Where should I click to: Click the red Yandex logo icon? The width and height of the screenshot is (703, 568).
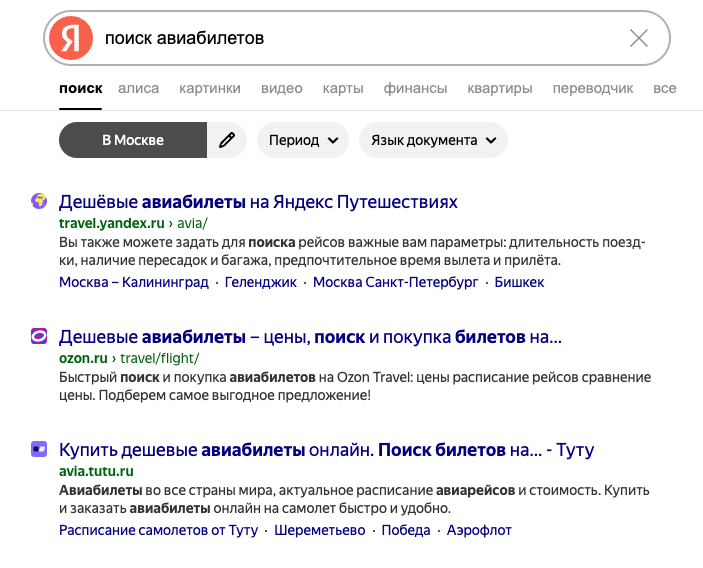point(70,39)
